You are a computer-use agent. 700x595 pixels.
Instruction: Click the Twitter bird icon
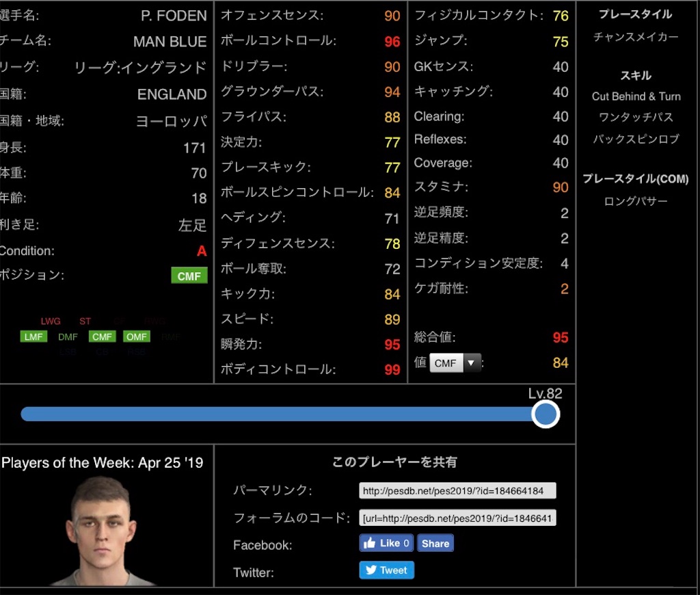pos(371,570)
